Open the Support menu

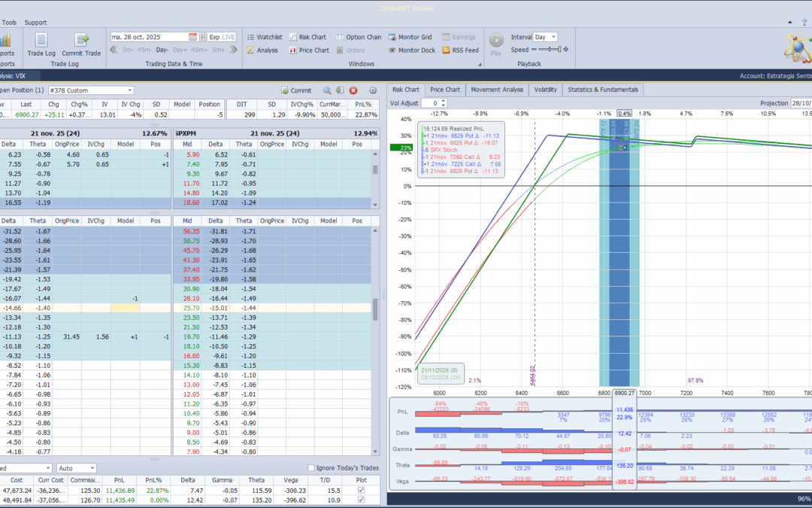tap(35, 23)
